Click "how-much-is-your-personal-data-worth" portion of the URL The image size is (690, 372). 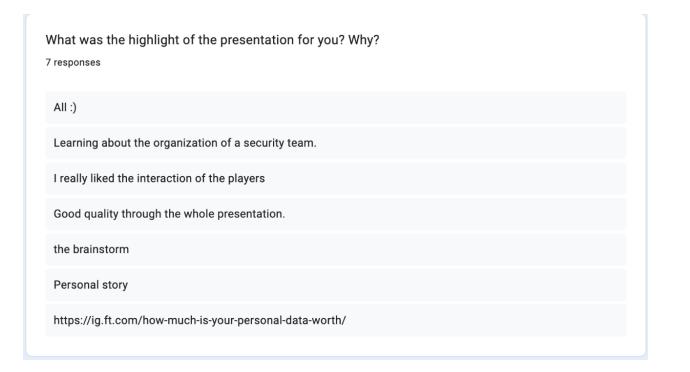(x=242, y=320)
